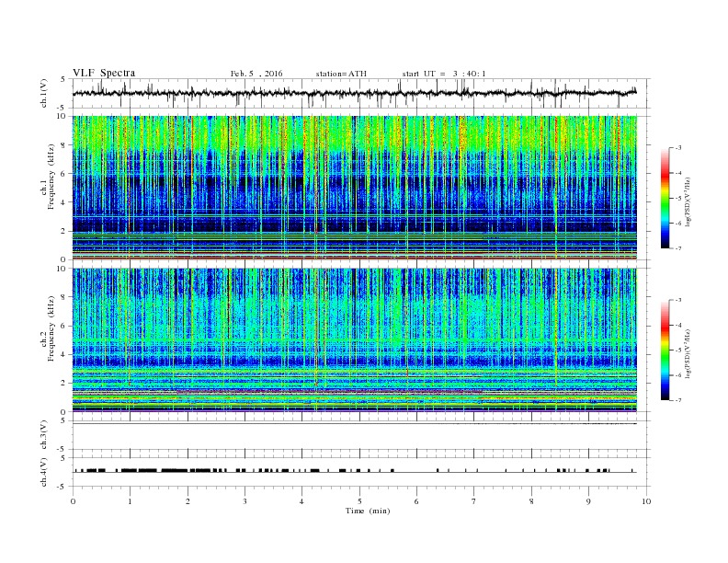Click time axis tick label "1"
This screenshot has width=728, height=563.
[130, 501]
